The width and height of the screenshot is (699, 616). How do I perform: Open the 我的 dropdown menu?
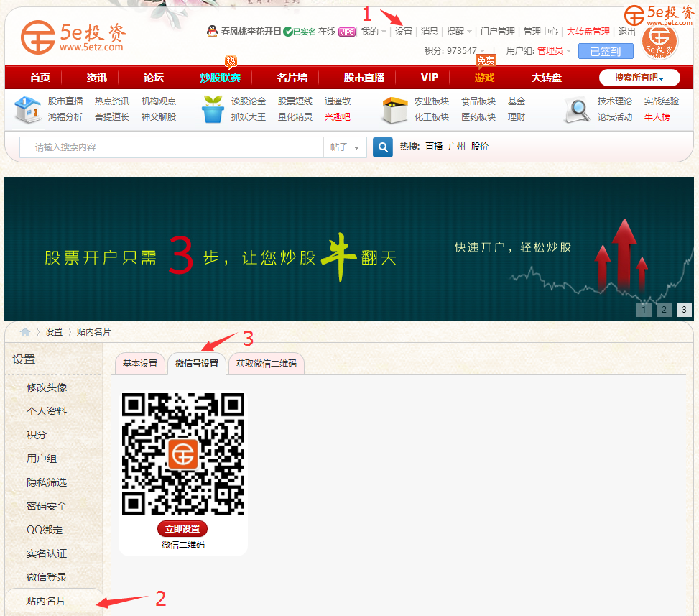(374, 32)
